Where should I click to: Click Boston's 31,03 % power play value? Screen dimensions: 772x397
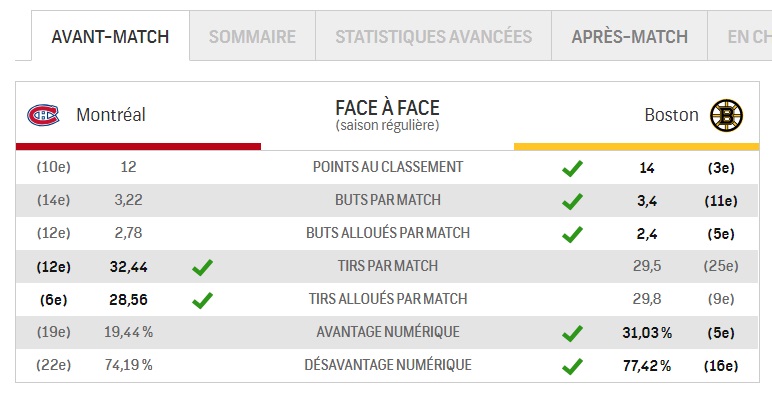click(647, 333)
